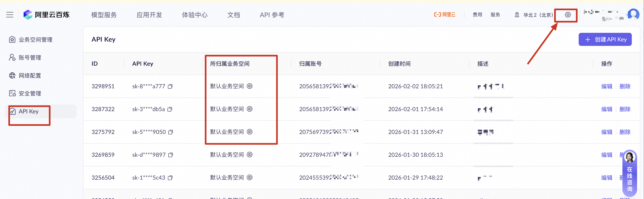The image size is (644, 199).
Task: Edit API key with ID 3275792
Action: coord(607,132)
